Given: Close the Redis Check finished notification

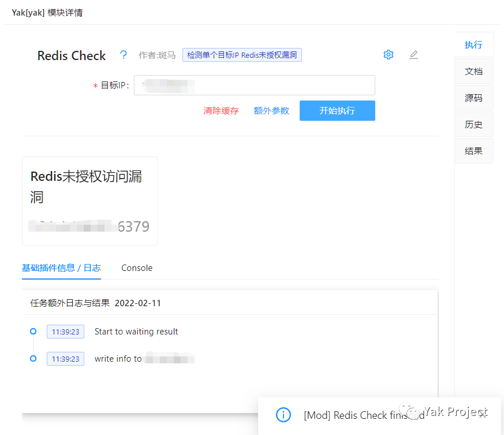Looking at the screenshot, I should click(482, 415).
